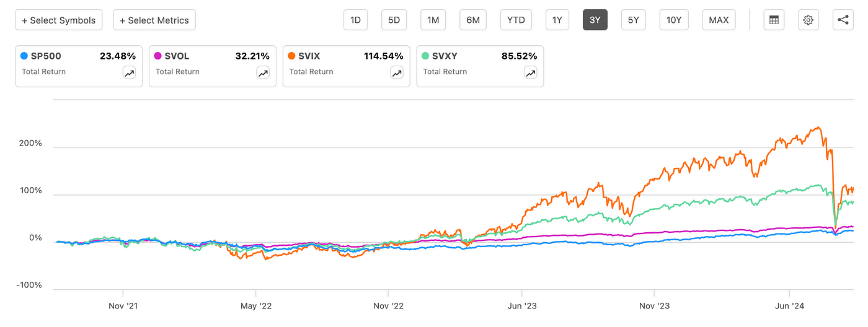
Task: Switch chart range to 1D
Action: (356, 20)
